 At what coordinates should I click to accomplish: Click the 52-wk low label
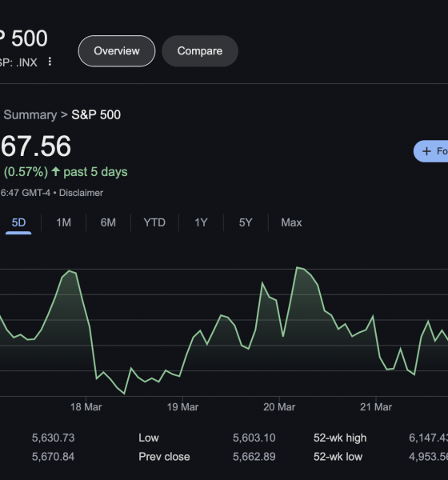click(338, 457)
